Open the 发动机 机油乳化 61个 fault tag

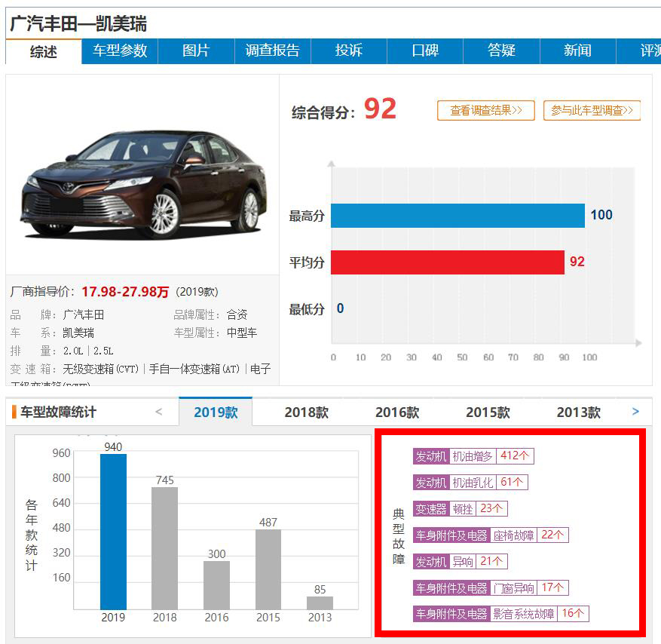[470, 482]
